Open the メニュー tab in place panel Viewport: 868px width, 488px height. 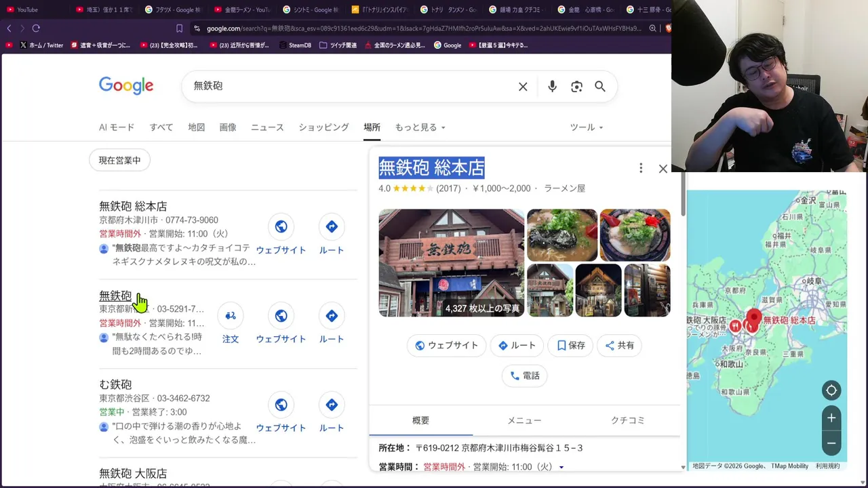524,420
